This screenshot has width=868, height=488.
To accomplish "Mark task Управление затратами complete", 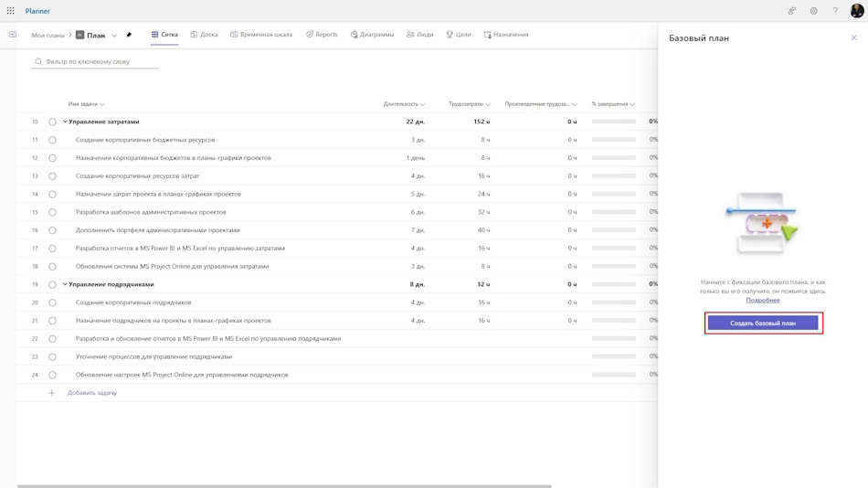I will coord(52,122).
